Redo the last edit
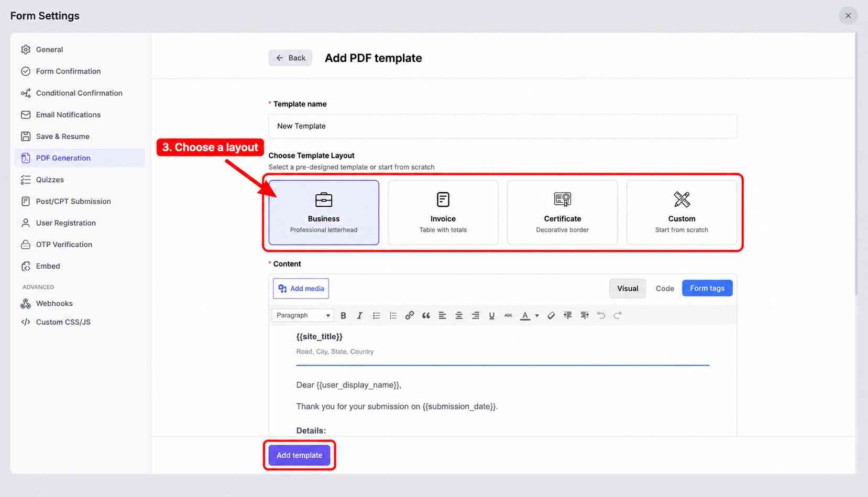The height and width of the screenshot is (497, 868). [618, 315]
